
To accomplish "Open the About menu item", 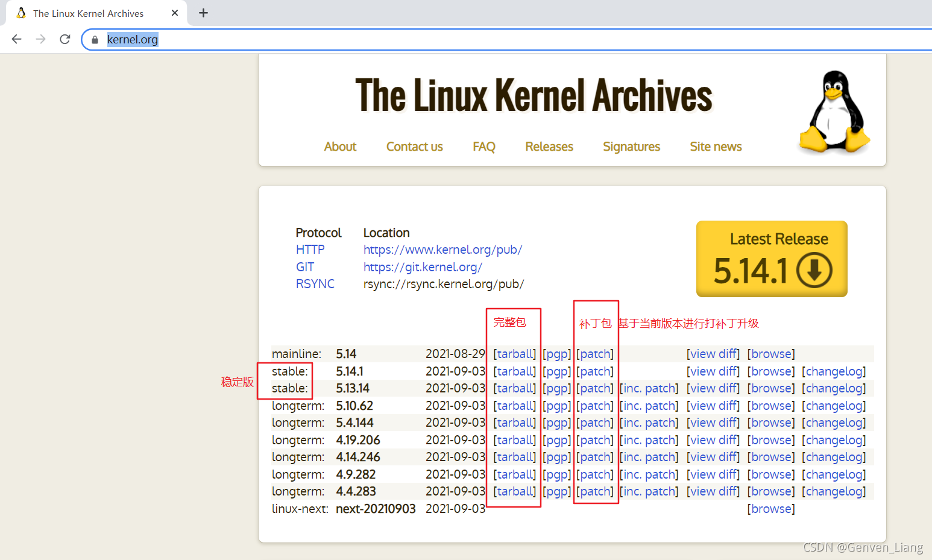I will pos(340,146).
